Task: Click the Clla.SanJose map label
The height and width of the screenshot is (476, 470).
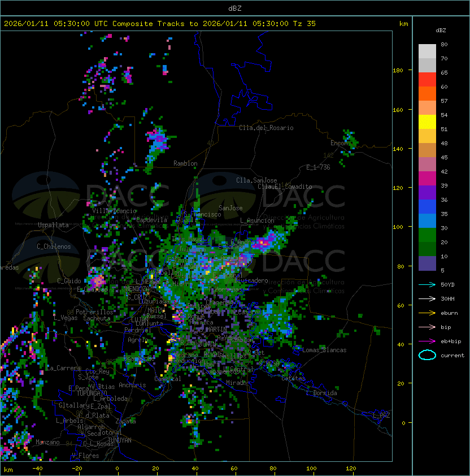Action: point(256,180)
